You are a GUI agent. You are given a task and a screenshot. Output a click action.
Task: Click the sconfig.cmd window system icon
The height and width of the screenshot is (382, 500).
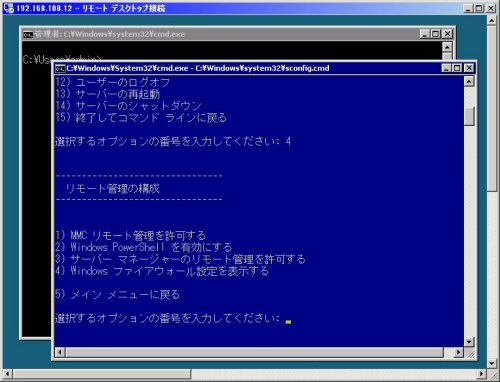(x=60, y=69)
